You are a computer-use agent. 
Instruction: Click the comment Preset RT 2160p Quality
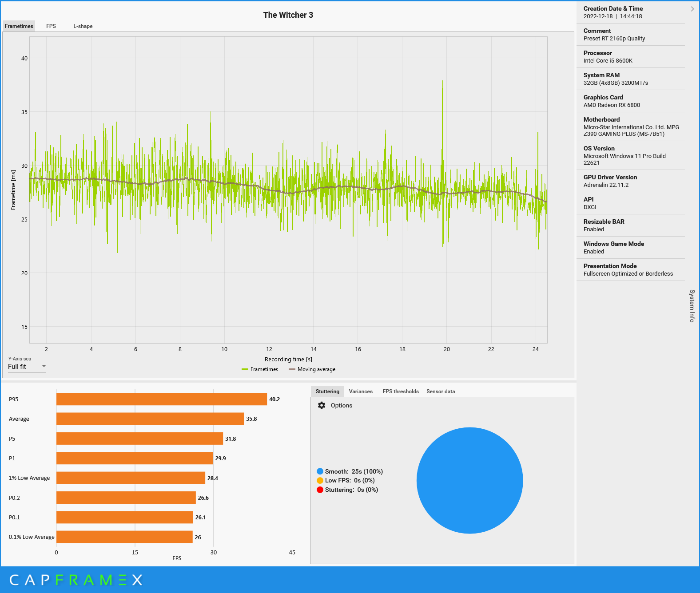(614, 39)
